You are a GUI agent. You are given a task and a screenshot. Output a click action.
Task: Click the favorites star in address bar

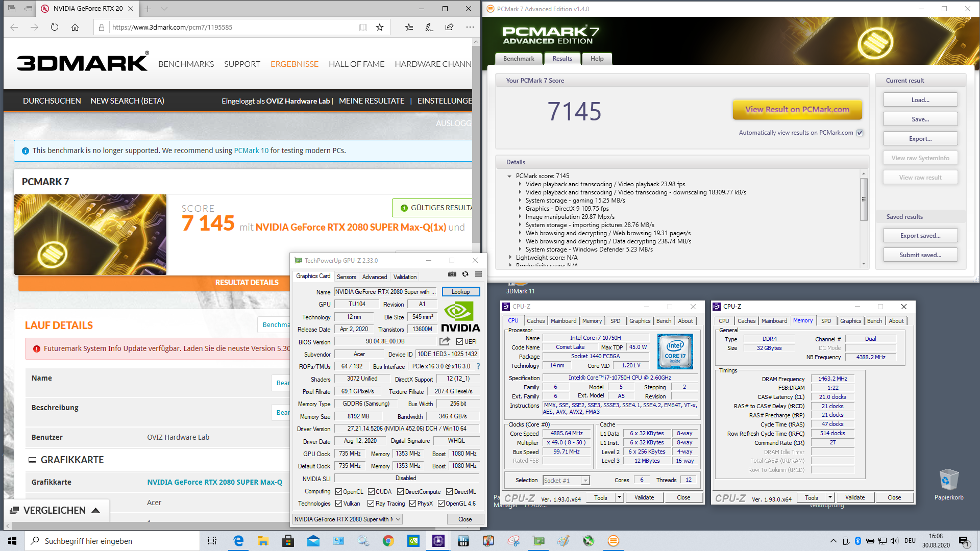click(x=380, y=27)
